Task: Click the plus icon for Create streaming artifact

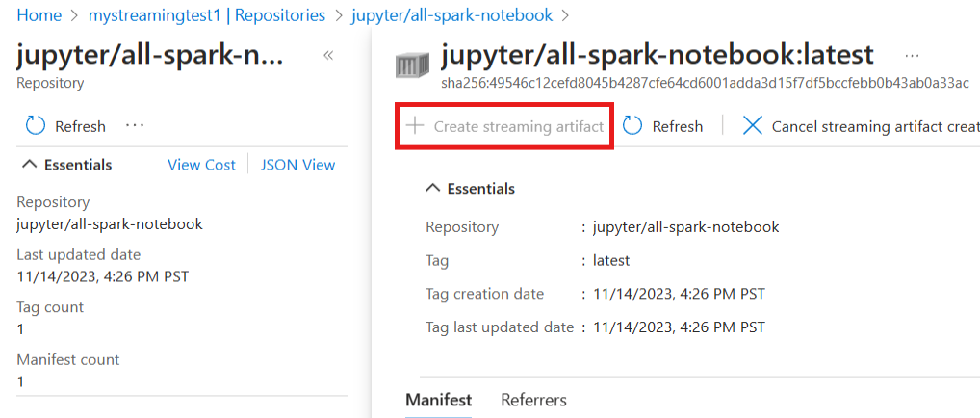Action: pyautogui.click(x=415, y=126)
